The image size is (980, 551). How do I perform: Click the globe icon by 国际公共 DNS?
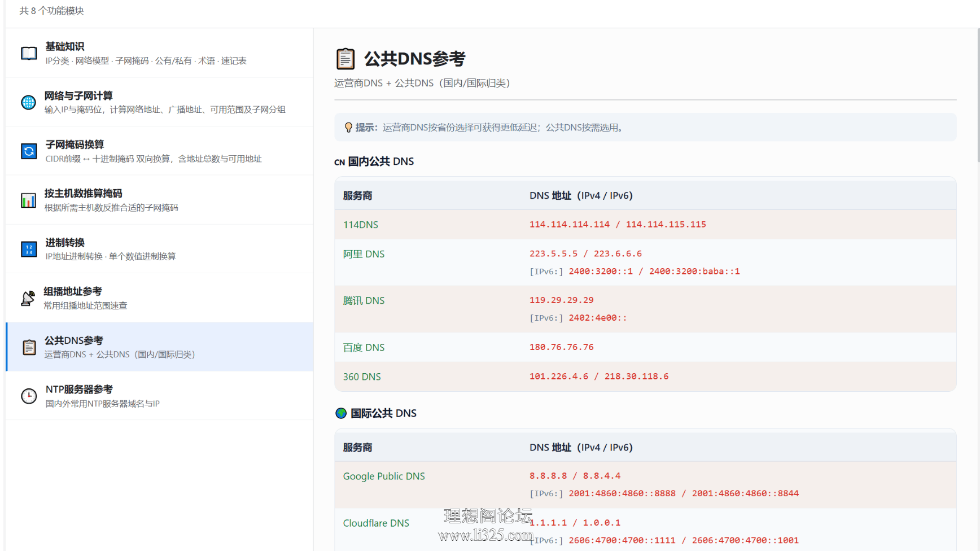341,413
